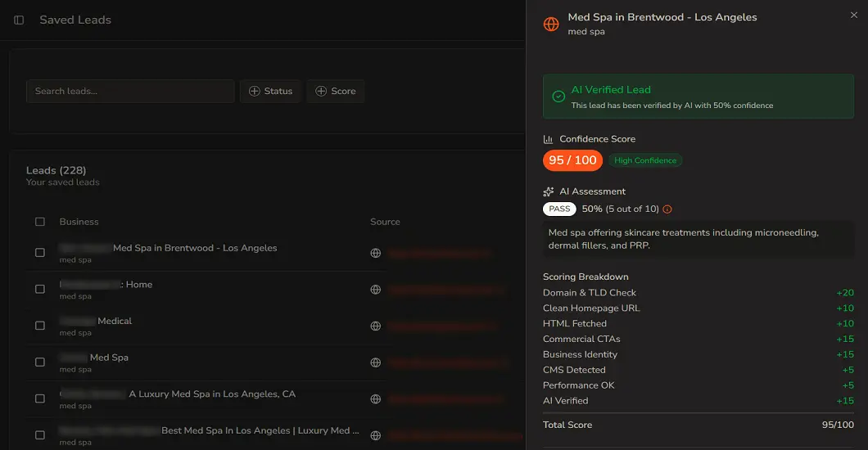868x450 pixels.
Task: Click the Search leads input field
Action: click(131, 91)
